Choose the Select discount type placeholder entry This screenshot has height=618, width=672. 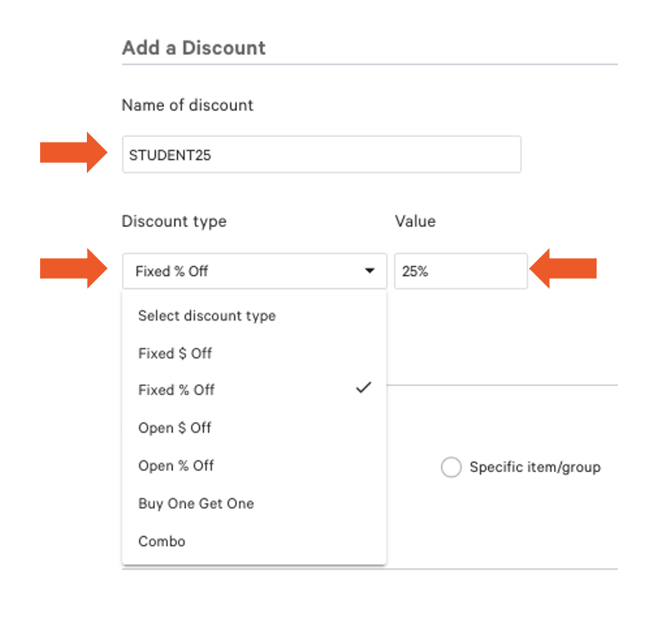(207, 316)
